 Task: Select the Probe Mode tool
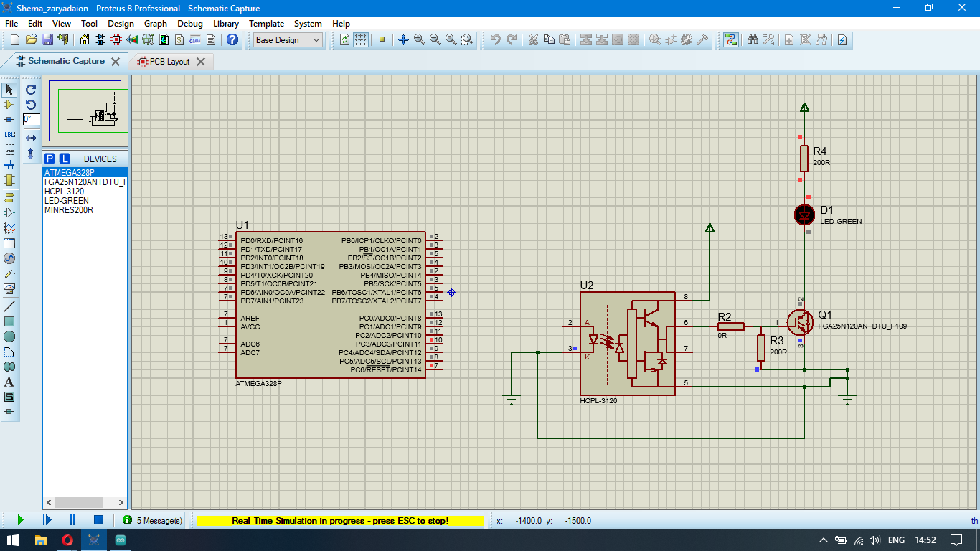[x=9, y=273]
